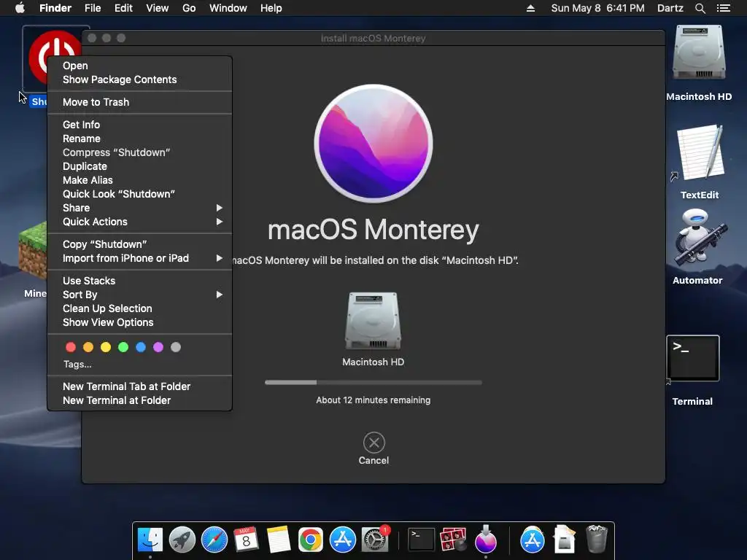Open Edit menu in menu bar
Viewport: 747px width, 560px height.
click(123, 8)
